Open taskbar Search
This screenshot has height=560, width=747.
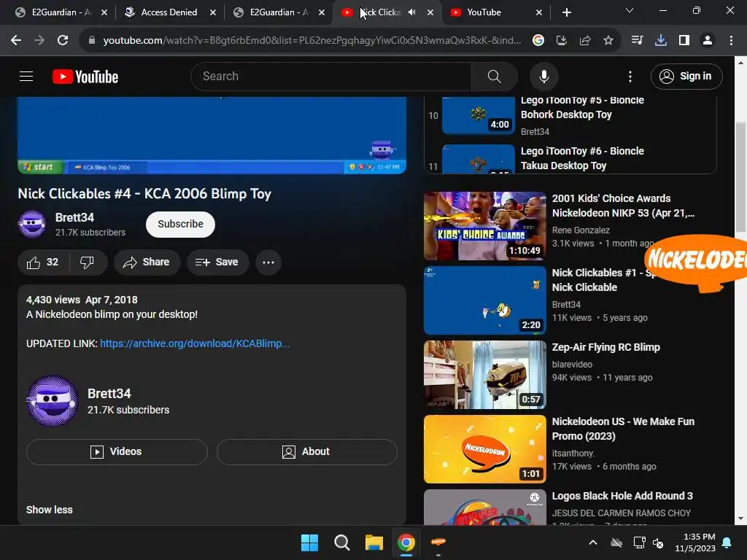341,542
